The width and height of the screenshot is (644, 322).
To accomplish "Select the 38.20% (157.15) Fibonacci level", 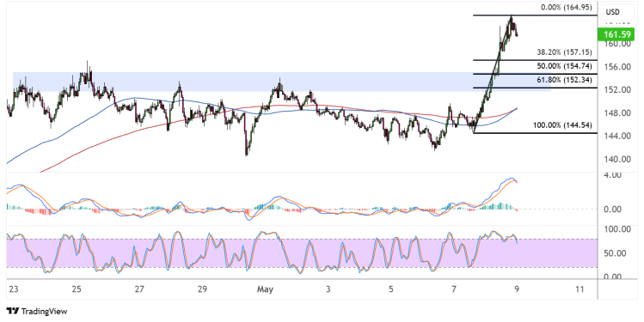I will coord(564,52).
